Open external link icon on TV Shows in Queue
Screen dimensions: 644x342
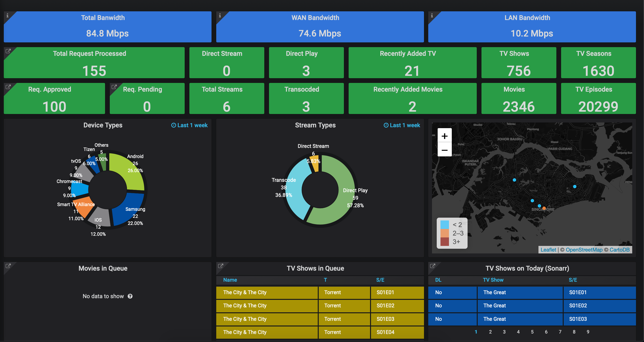tap(220, 266)
